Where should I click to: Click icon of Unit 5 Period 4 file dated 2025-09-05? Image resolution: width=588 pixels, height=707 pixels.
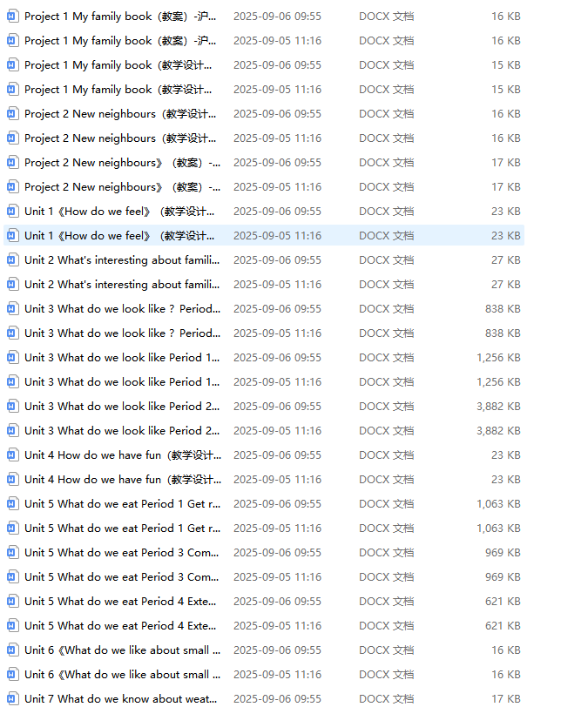12,626
